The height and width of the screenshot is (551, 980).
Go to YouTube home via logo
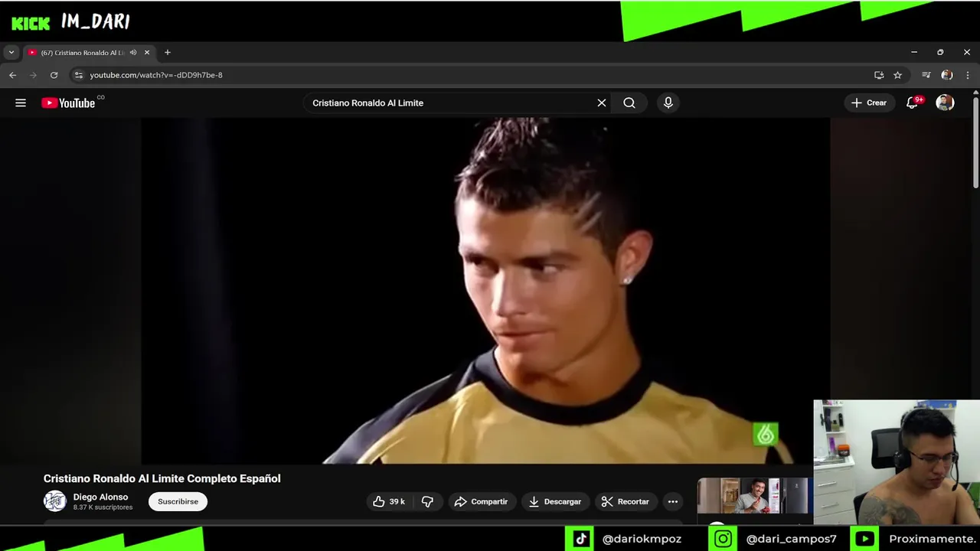coord(68,103)
